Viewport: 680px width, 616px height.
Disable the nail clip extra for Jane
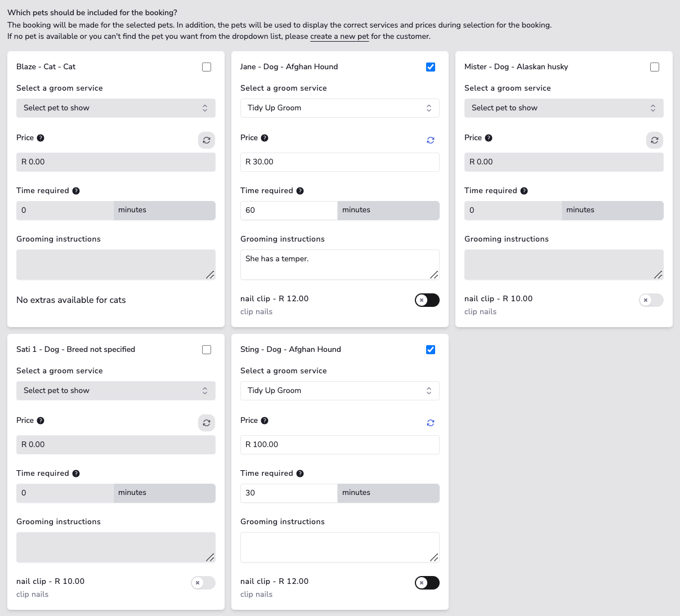427,300
